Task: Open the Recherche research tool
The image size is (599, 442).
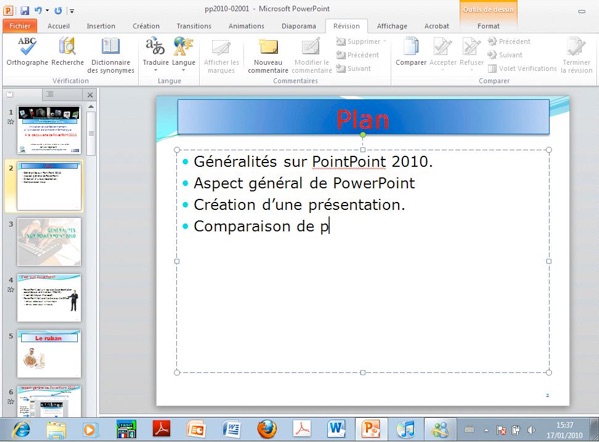Action: click(67, 52)
